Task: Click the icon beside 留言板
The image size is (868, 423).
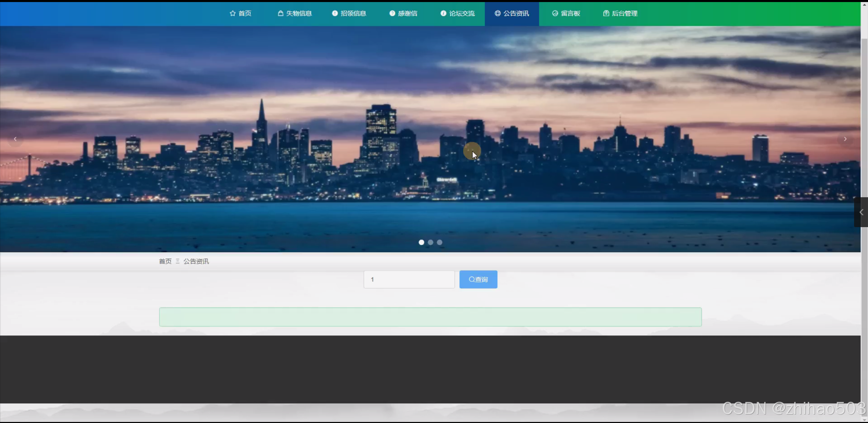Action: [x=555, y=13]
